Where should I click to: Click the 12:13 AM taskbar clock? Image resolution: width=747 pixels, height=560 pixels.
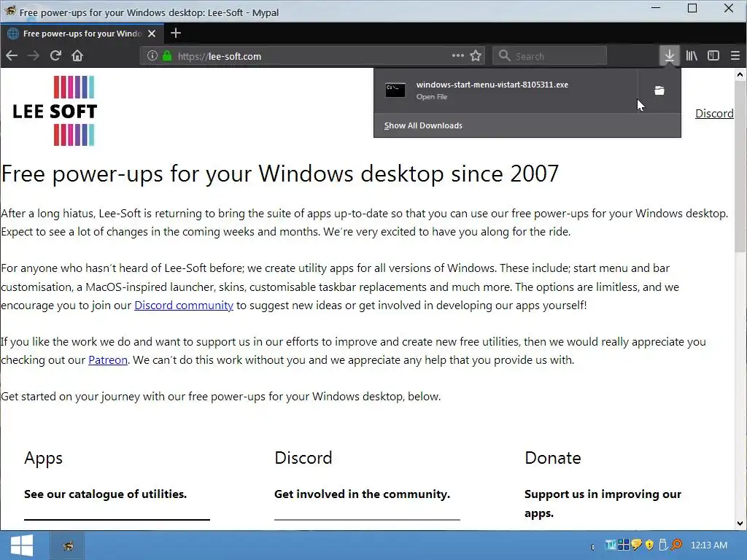tap(709, 545)
